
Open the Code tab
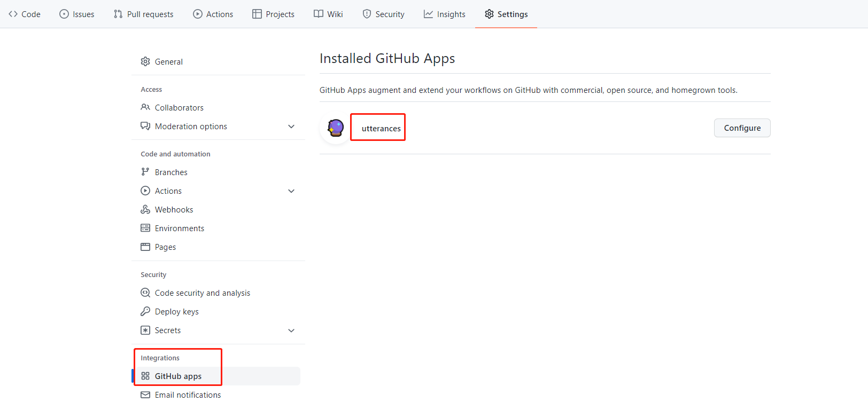(x=25, y=14)
